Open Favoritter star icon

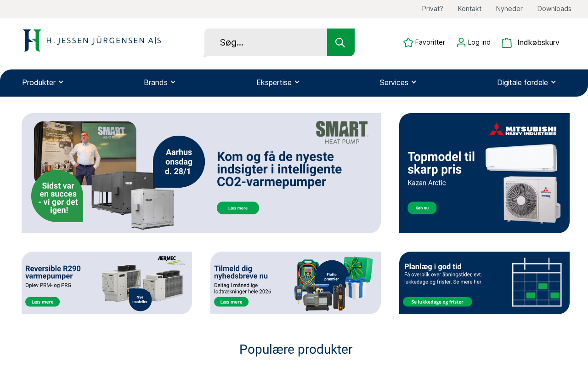[x=408, y=42]
